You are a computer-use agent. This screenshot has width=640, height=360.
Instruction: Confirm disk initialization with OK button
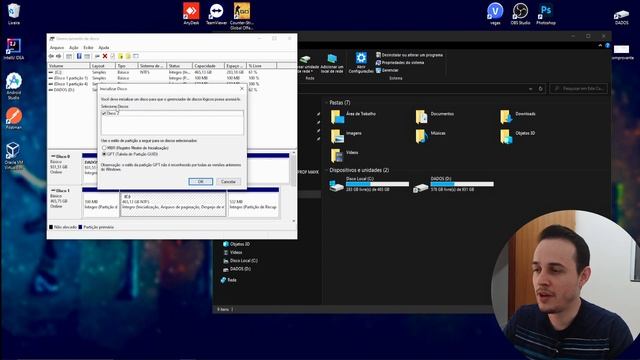[200, 182]
